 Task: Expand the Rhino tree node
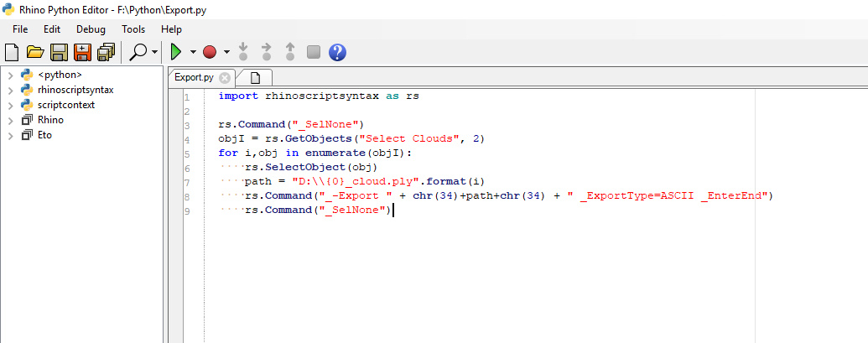pyautogui.click(x=11, y=120)
